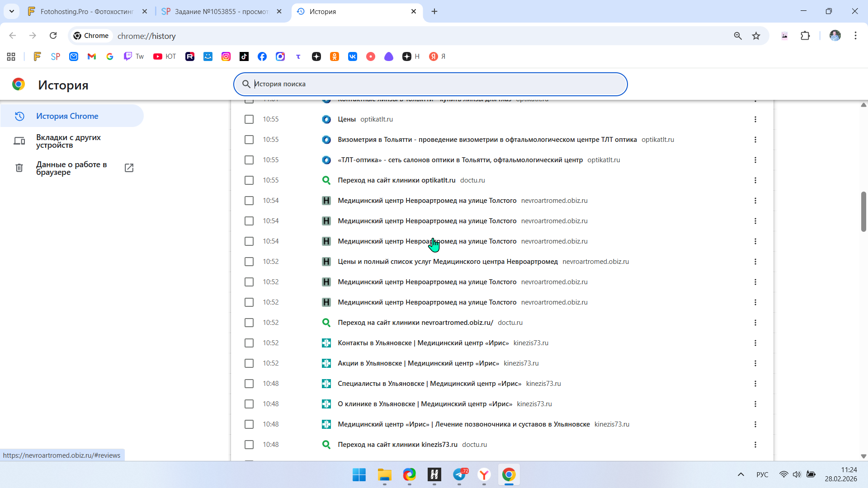Open the tab search dropdown arrow
Image resolution: width=868 pixels, height=488 pixels.
click(12, 11)
